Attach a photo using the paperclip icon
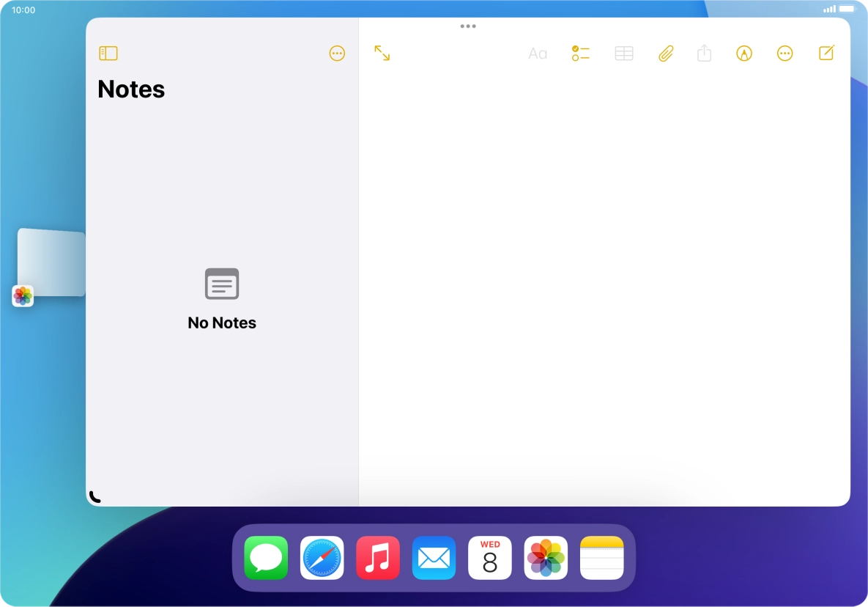Image resolution: width=868 pixels, height=607 pixels. 665,53
